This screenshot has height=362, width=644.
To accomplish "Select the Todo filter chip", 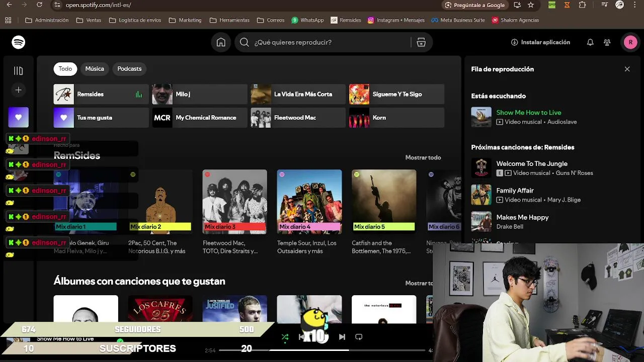I will click(65, 69).
